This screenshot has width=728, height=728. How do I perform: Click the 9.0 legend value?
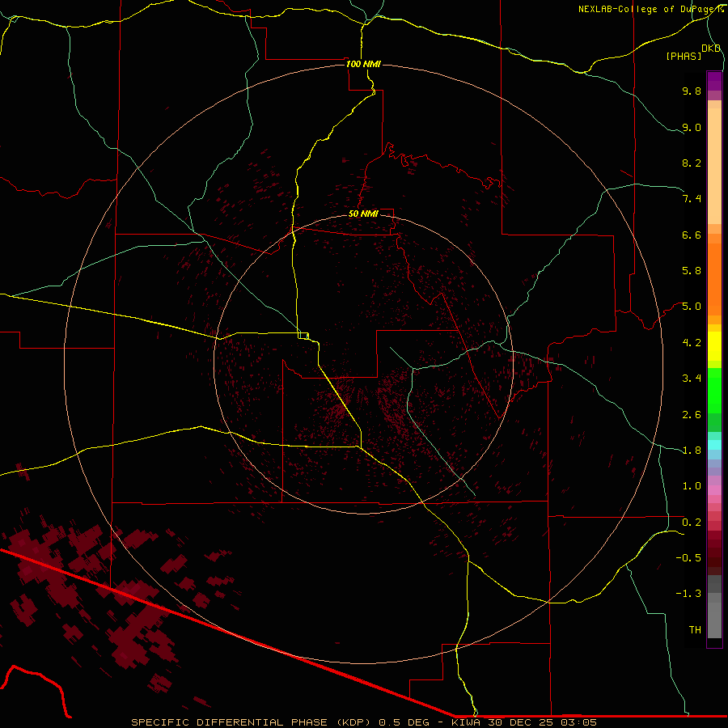692,127
